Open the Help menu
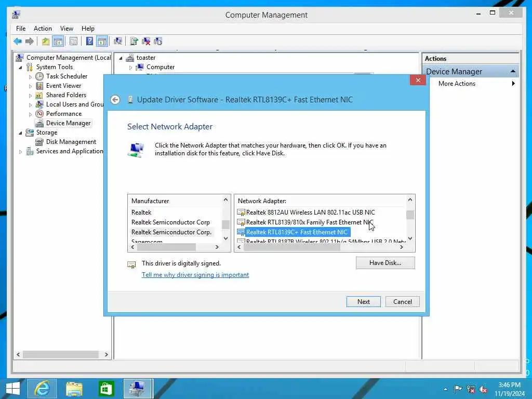 88,29
